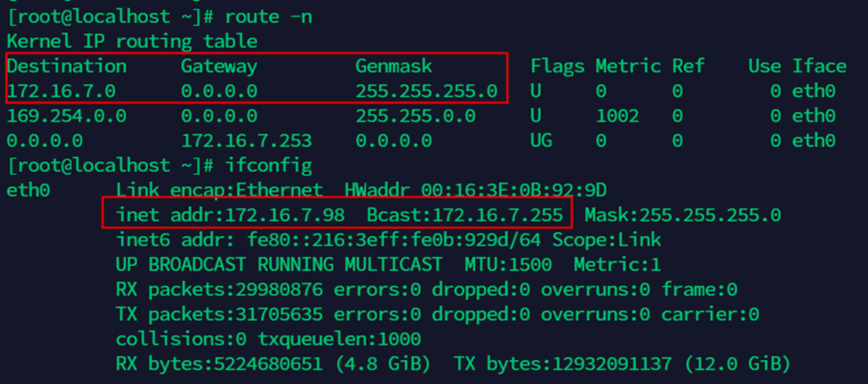This screenshot has width=868, height=384.
Task: Click the Metric:1 value in ifconfig output
Action: (x=617, y=264)
